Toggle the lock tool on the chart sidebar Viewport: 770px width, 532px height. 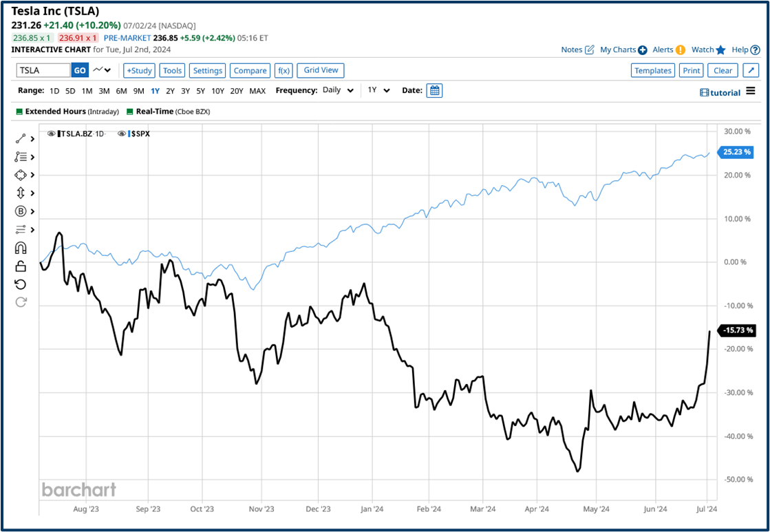tap(19, 266)
